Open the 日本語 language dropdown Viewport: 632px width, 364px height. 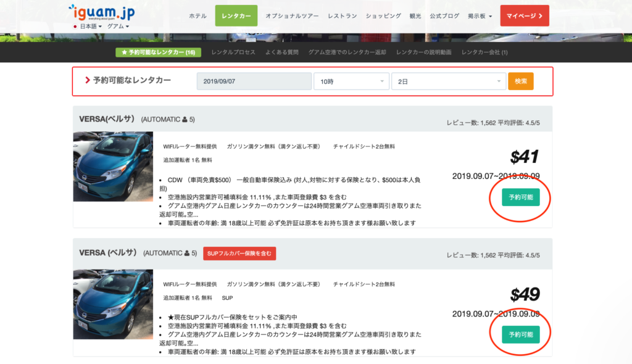point(90,26)
